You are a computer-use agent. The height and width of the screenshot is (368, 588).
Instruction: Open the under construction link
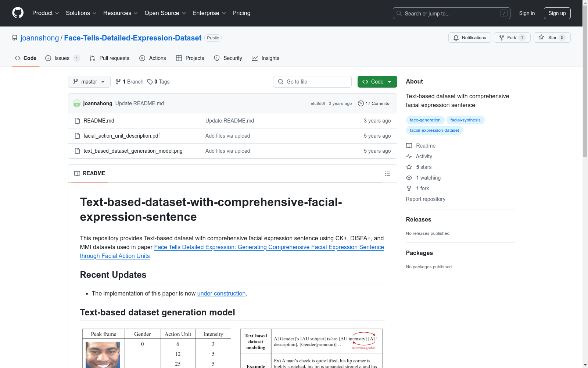coord(221,293)
